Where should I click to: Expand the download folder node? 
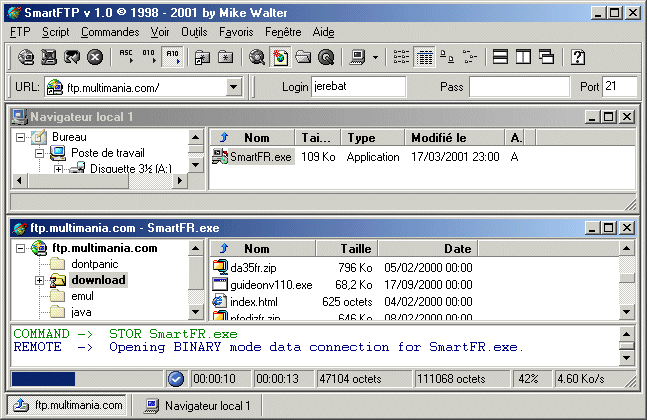point(39,281)
